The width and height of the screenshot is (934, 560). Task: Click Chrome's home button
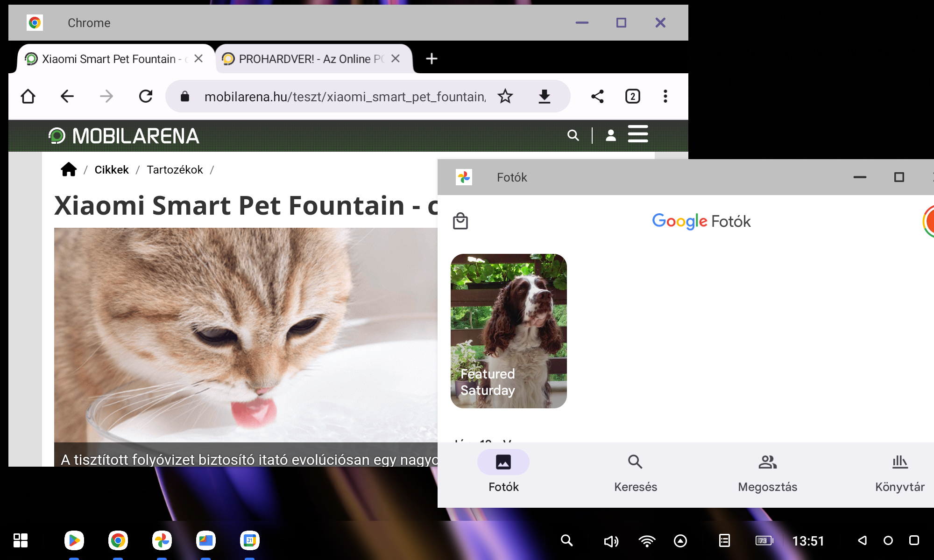28,97
